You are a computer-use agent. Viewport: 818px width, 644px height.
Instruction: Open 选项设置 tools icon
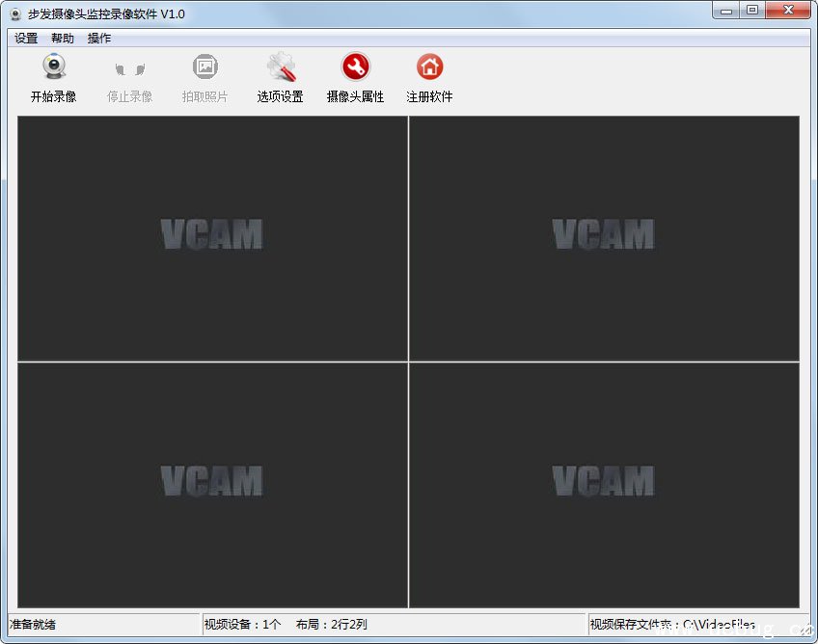point(281,67)
